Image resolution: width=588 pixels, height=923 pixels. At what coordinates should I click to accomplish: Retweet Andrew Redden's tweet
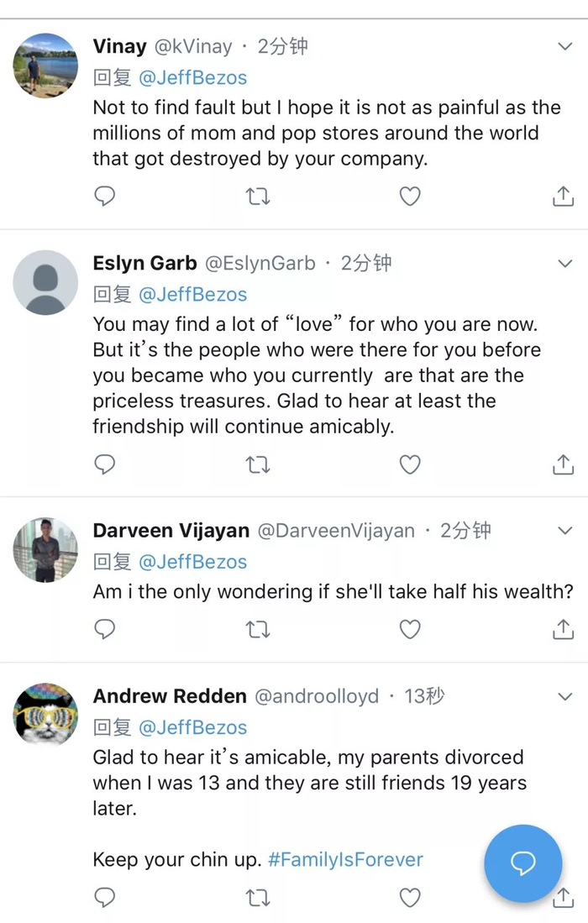point(257,899)
